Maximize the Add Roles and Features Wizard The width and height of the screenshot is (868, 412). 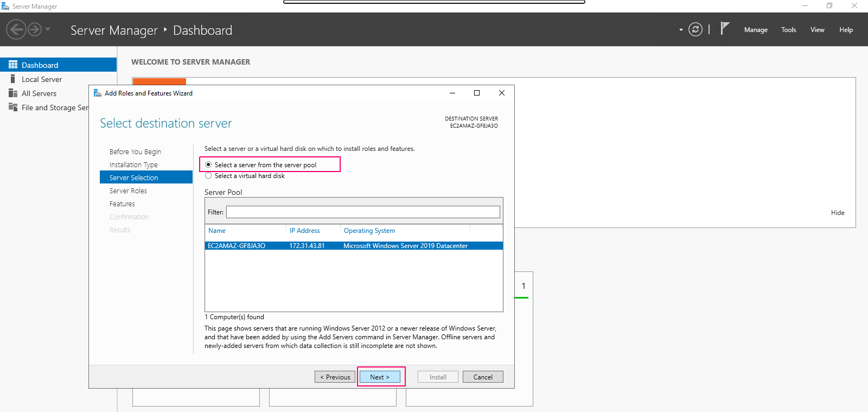477,93
